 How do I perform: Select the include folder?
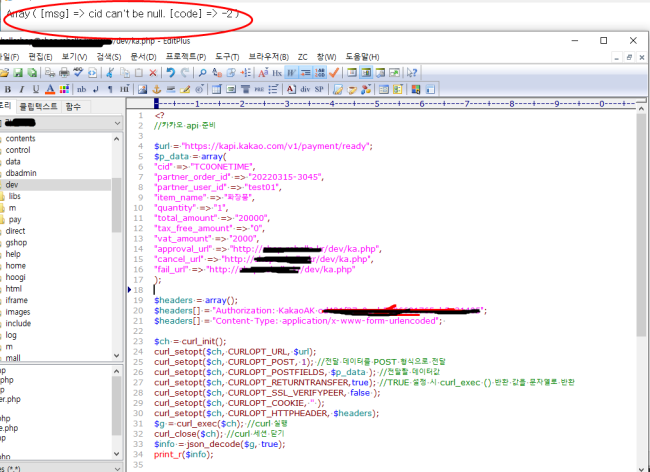coord(18,323)
